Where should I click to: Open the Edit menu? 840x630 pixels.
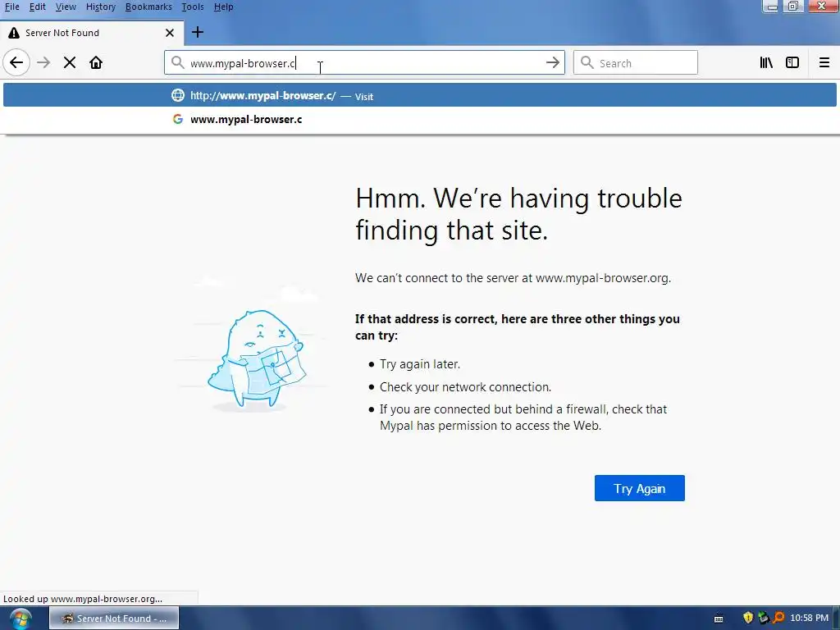coord(37,7)
